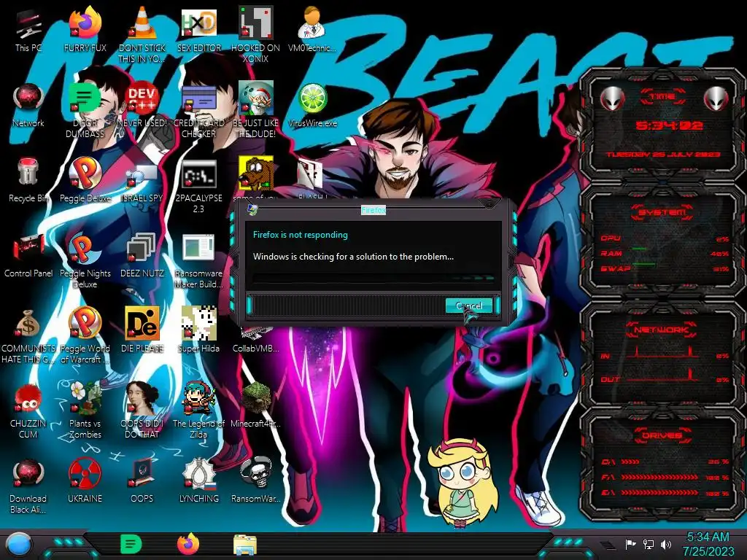Select the Download Black Ali... icon
Screen dimensions: 747x560
[28, 486]
